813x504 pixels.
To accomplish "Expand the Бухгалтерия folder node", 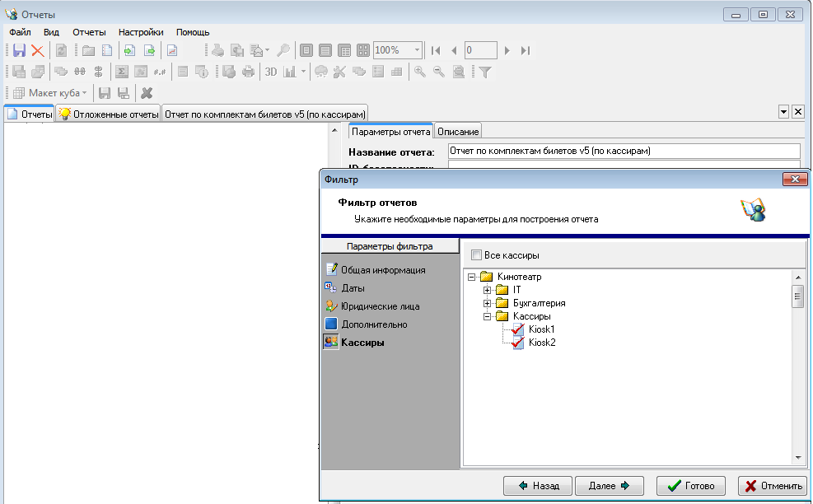I will point(486,302).
